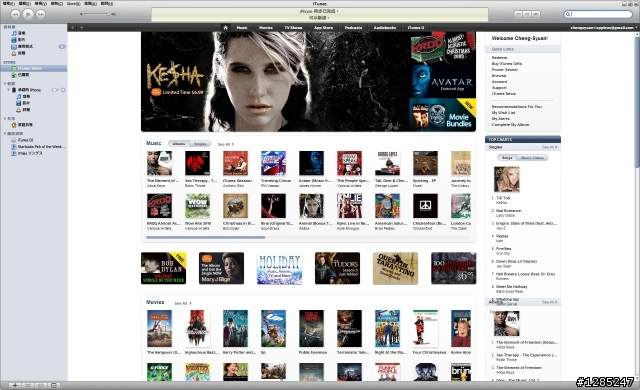Viewport: 640px width, 390px height.
Task: Click the Buy iTunes Gifts link
Action: coord(507,64)
